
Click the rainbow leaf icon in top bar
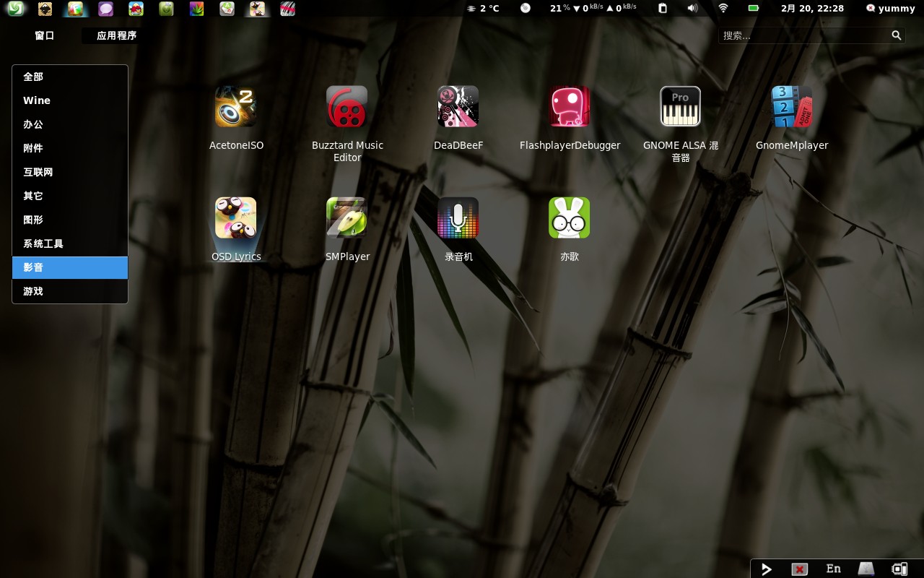[196, 9]
